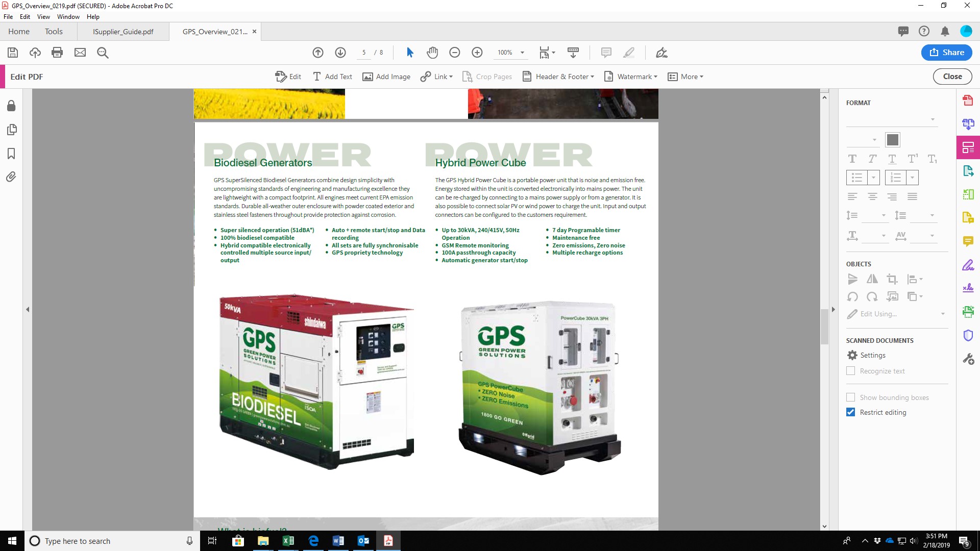Screen dimensions: 980x551
Task: Print the document via printer icon
Action: pyautogui.click(x=57, y=53)
